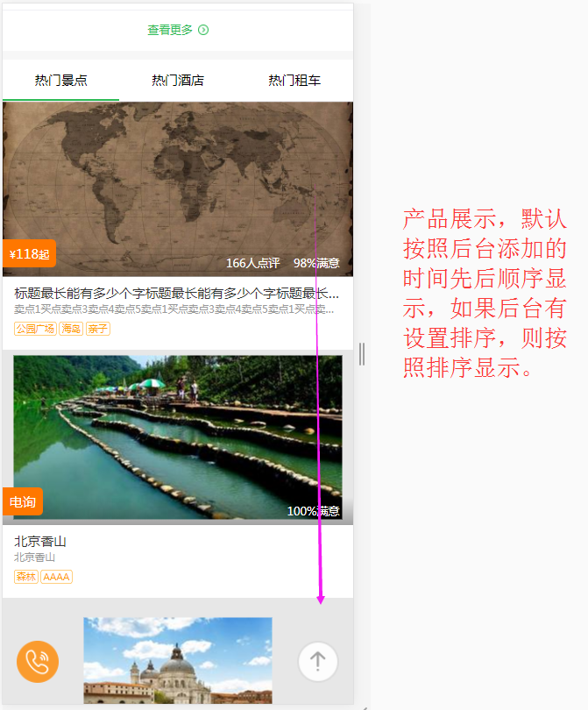The image size is (588, 710).
Task: Tap the orange phone call icon
Action: coord(38,661)
